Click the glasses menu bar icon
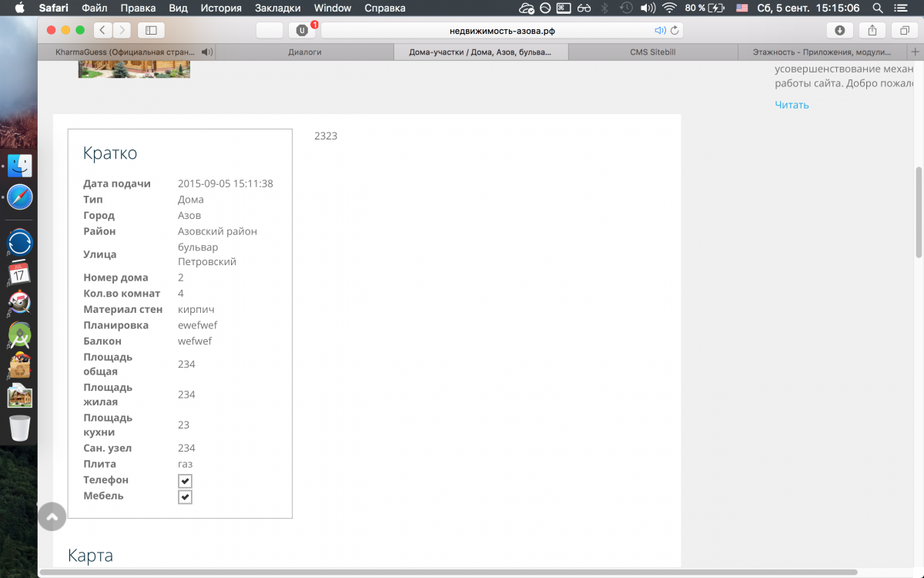This screenshot has height=578, width=924. [584, 8]
